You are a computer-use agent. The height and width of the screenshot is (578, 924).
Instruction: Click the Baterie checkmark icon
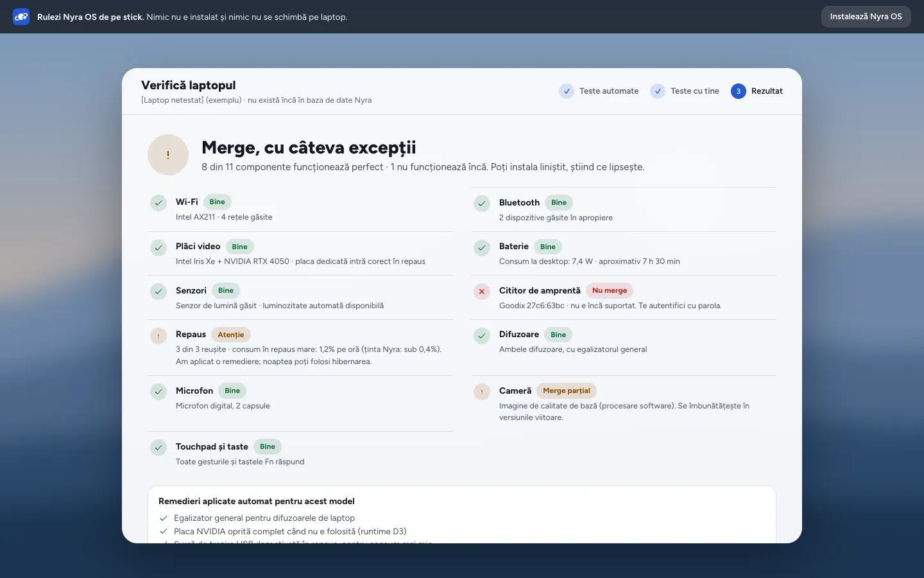click(x=482, y=247)
